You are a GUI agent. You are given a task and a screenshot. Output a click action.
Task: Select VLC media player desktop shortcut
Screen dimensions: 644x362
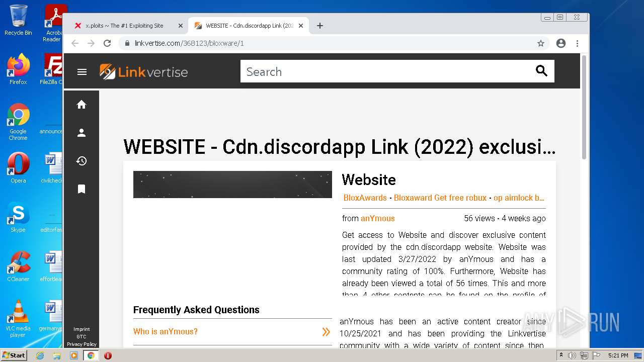coord(18,319)
